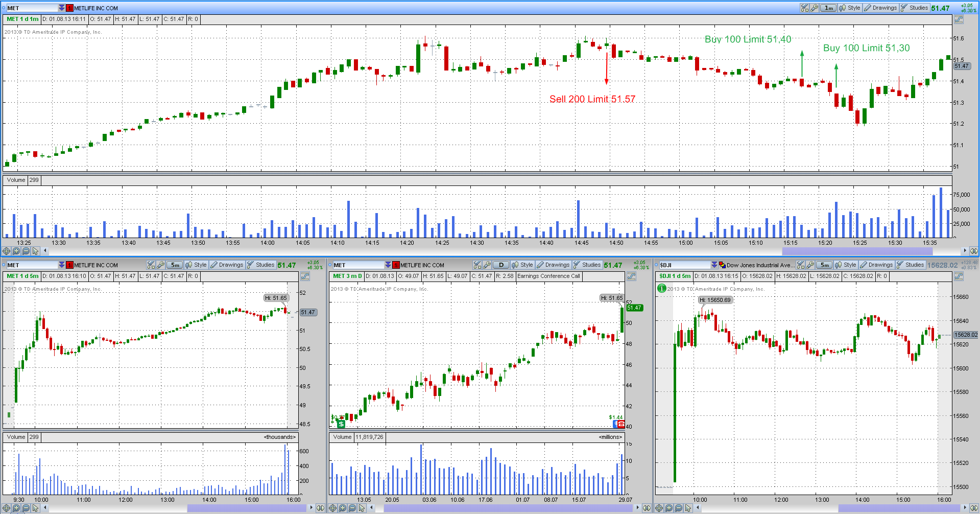980x514 pixels.
Task: Select pointer tool under MET 5m chart
Action: (x=35, y=508)
